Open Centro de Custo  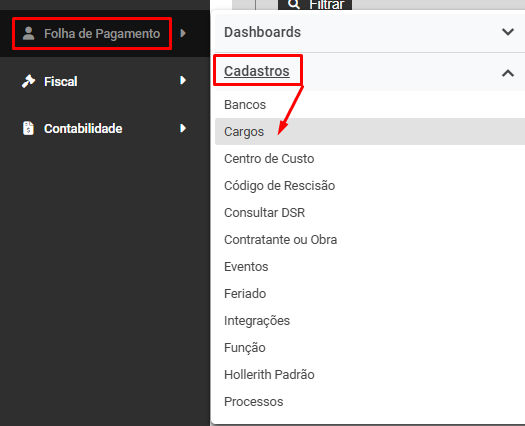[269, 159]
